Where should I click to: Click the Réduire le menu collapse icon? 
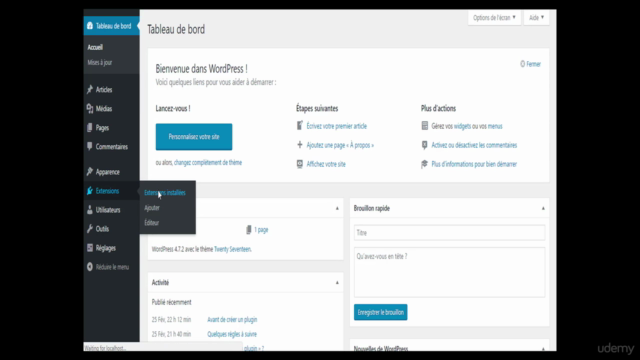click(90, 267)
